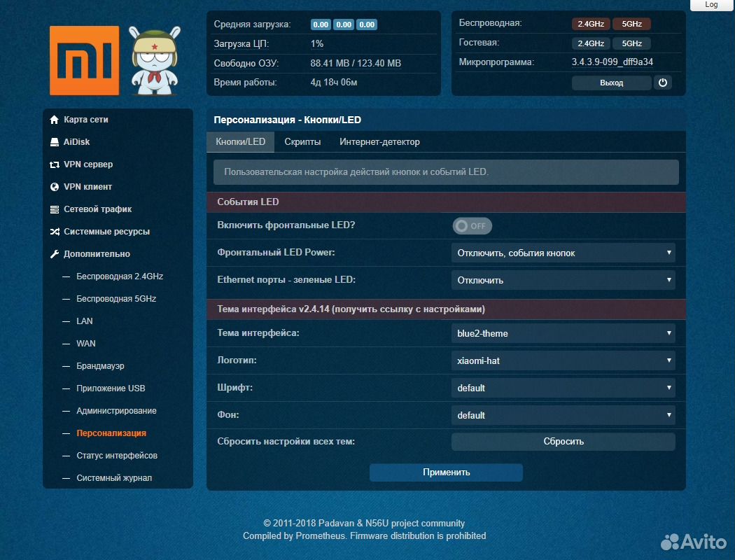Click the power reboot icon button
This screenshot has width=735, height=560.
[662, 83]
